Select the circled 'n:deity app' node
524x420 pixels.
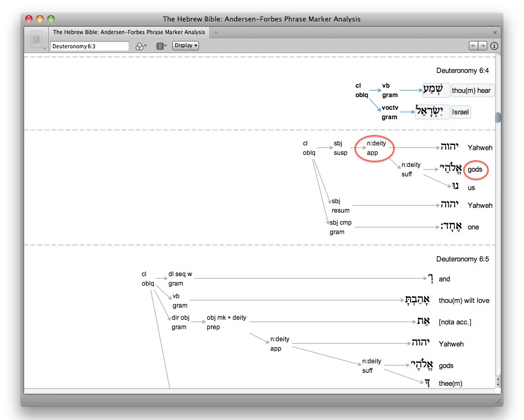[374, 148]
